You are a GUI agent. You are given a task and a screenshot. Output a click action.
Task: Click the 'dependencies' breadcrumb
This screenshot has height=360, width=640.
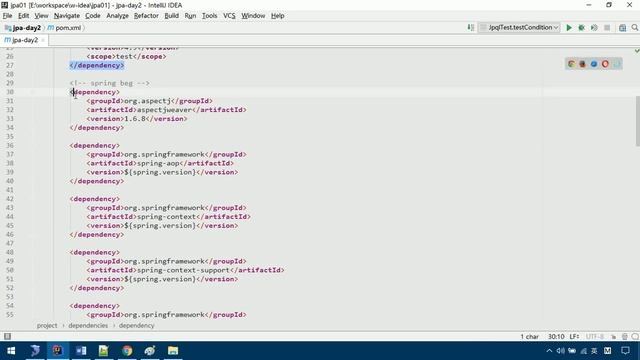[88, 325]
